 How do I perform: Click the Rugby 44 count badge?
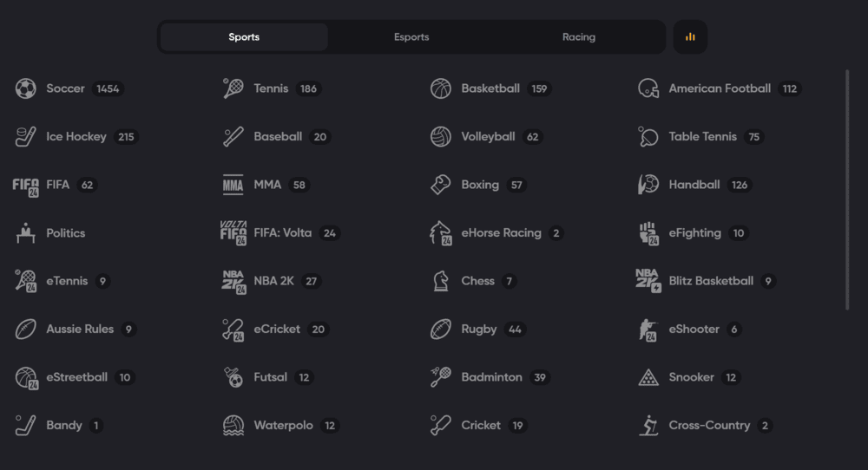(x=516, y=330)
